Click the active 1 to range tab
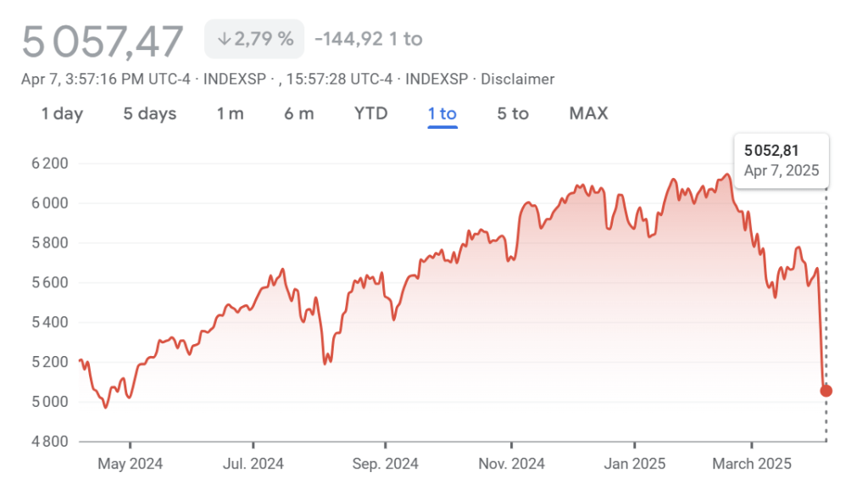This screenshot has height=484, width=868. pos(442,114)
